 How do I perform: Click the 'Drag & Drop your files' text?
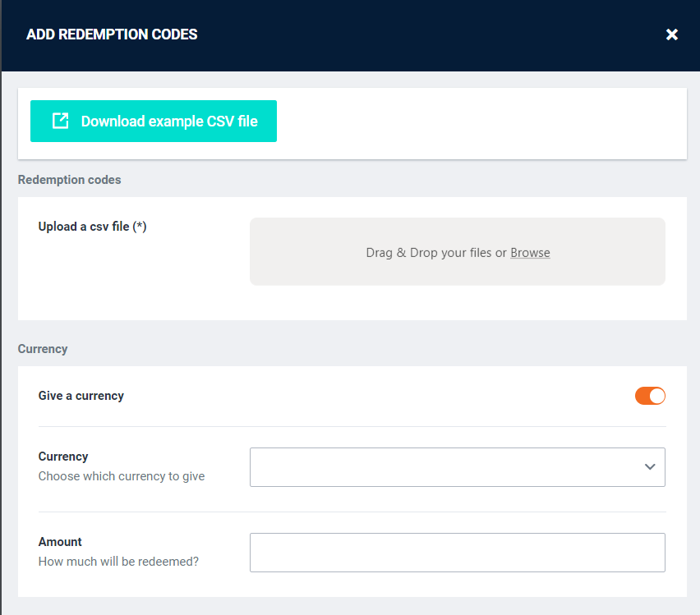[428, 253]
